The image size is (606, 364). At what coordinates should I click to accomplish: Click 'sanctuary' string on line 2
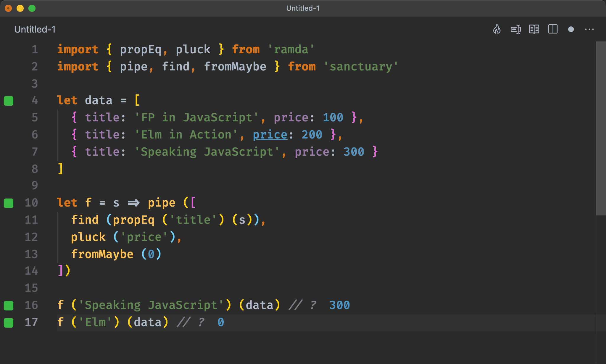[361, 67]
